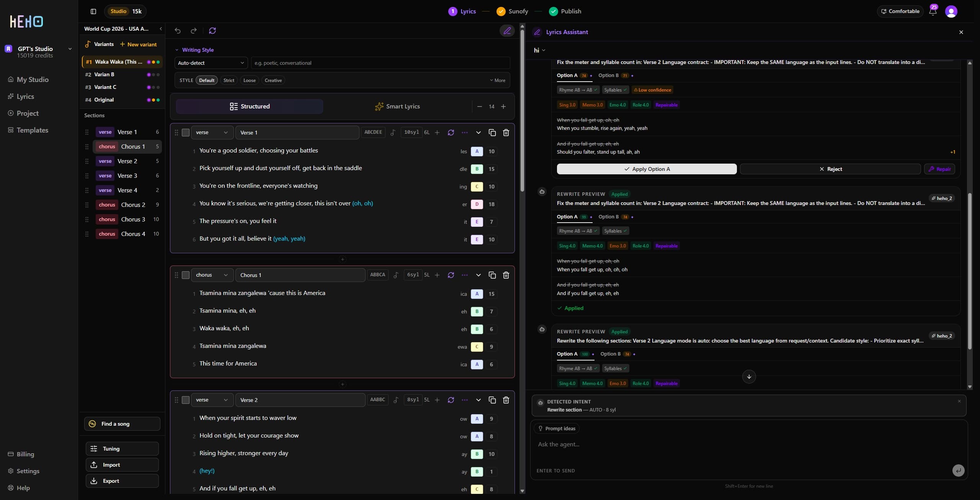Select the Default style option
This screenshot has height=500, width=980.
click(207, 80)
